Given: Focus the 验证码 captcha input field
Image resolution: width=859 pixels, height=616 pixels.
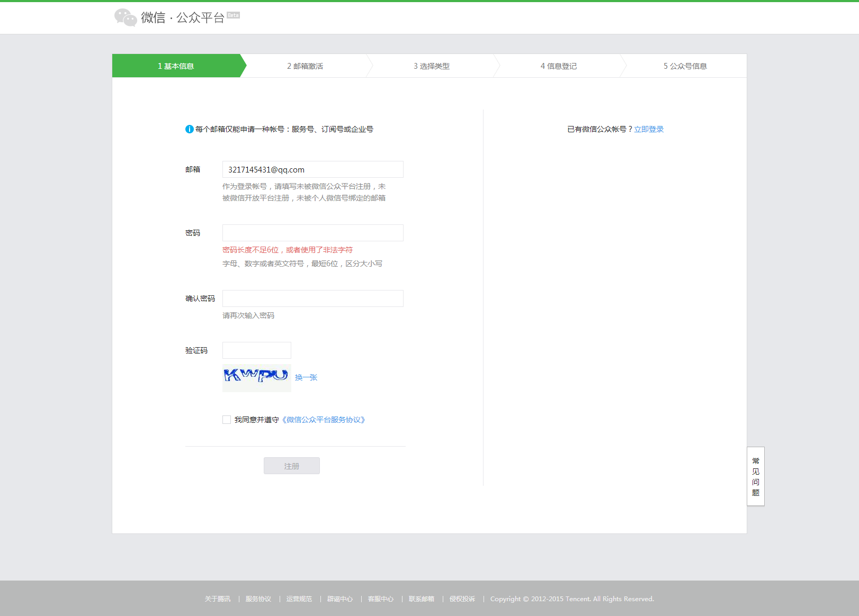Looking at the screenshot, I should coord(256,350).
